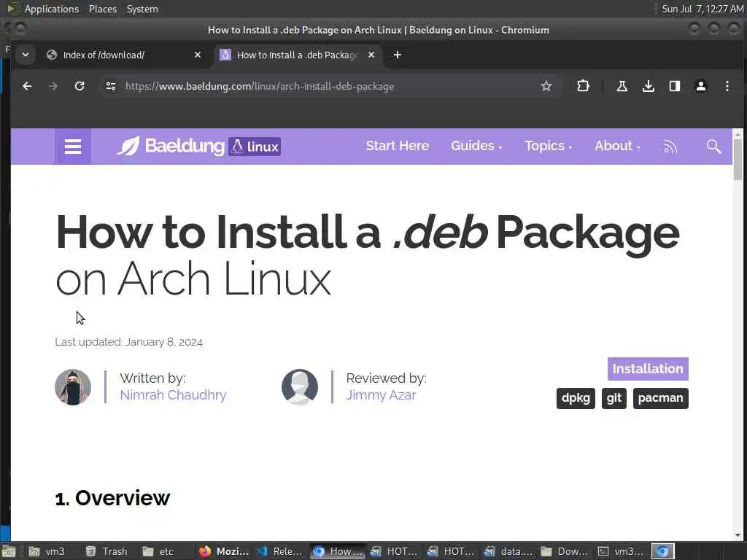
Task: Expand the About menu
Action: 617,146
